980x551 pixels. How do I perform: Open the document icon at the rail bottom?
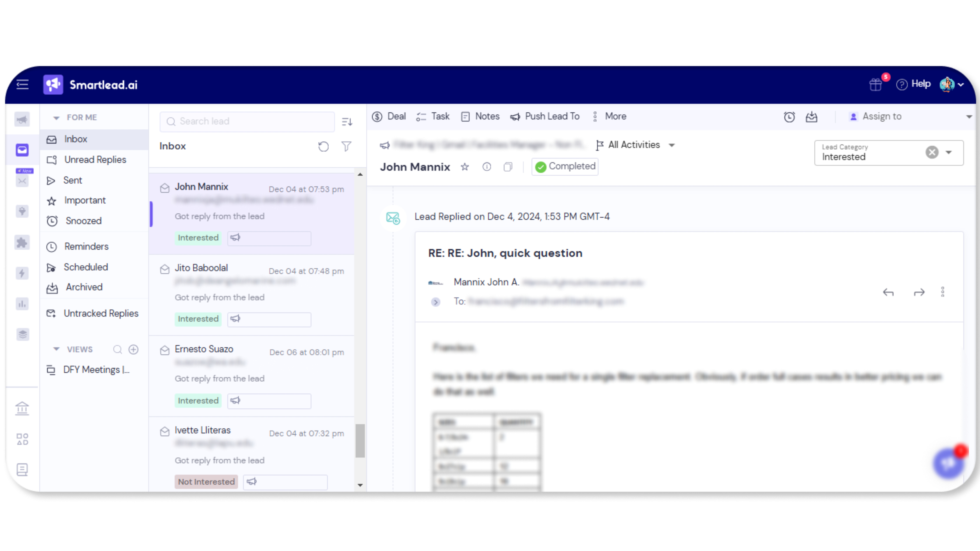click(x=22, y=470)
